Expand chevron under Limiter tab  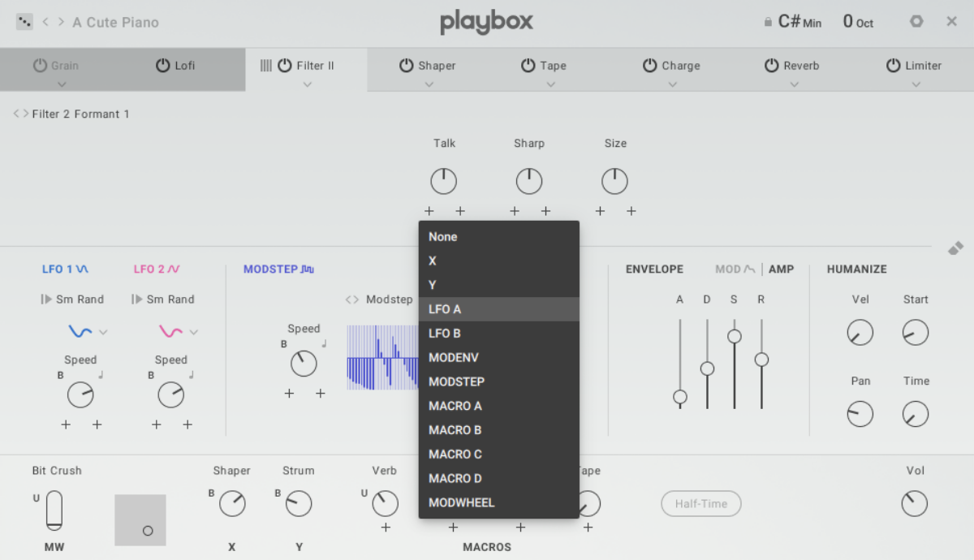[916, 84]
